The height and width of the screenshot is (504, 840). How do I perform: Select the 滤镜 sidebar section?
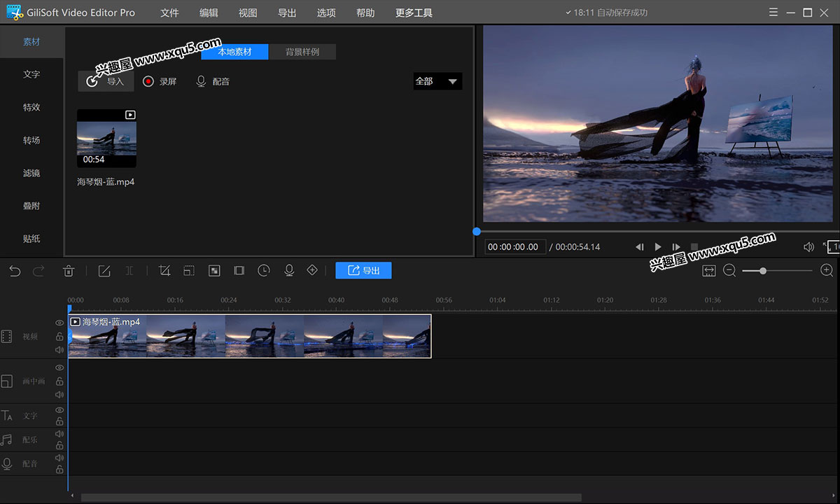coord(31,173)
